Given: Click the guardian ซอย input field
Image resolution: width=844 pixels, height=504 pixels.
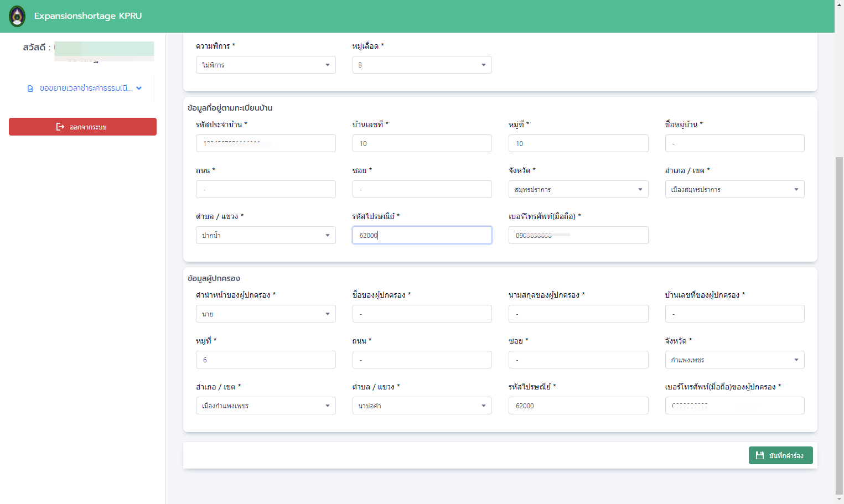Looking at the screenshot, I should (578, 360).
